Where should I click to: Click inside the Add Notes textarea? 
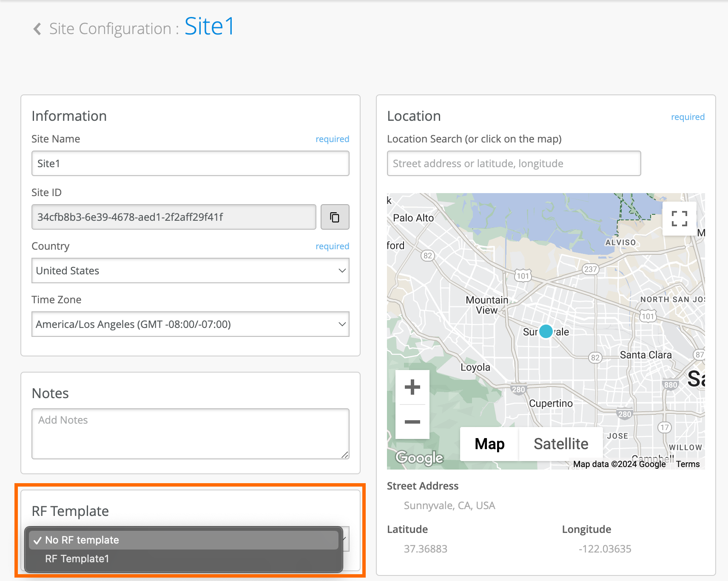190,433
